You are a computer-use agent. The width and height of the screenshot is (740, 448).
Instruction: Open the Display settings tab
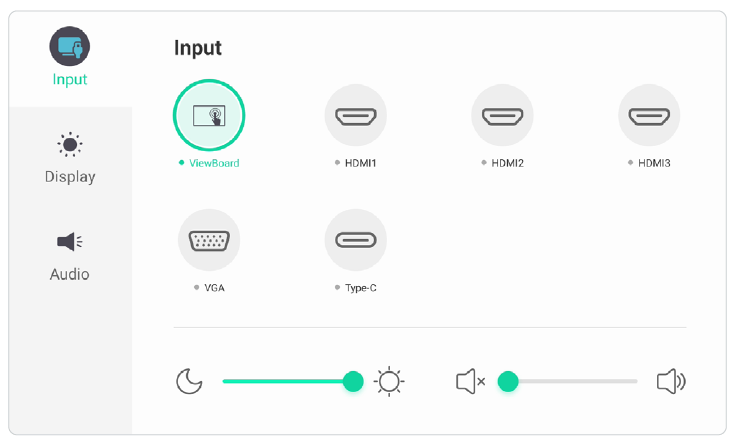coord(70,158)
